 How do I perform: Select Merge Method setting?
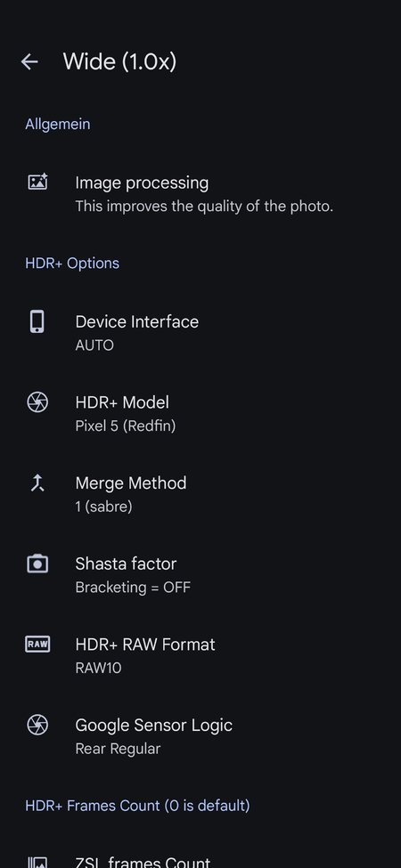[x=200, y=494]
